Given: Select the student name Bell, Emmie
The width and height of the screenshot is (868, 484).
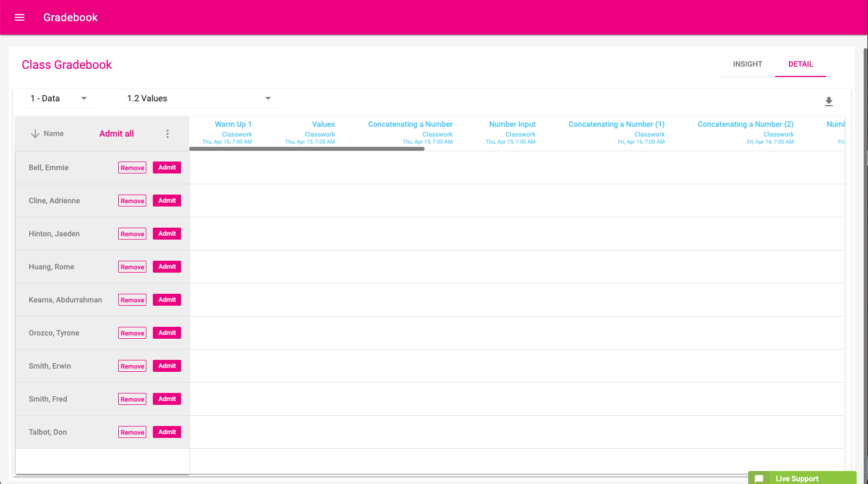Looking at the screenshot, I should click(x=49, y=168).
